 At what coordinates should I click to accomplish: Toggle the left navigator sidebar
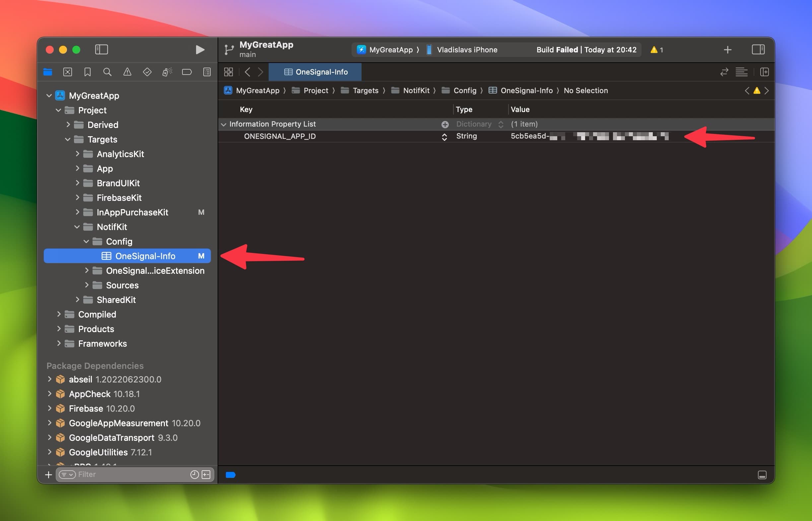tap(101, 50)
